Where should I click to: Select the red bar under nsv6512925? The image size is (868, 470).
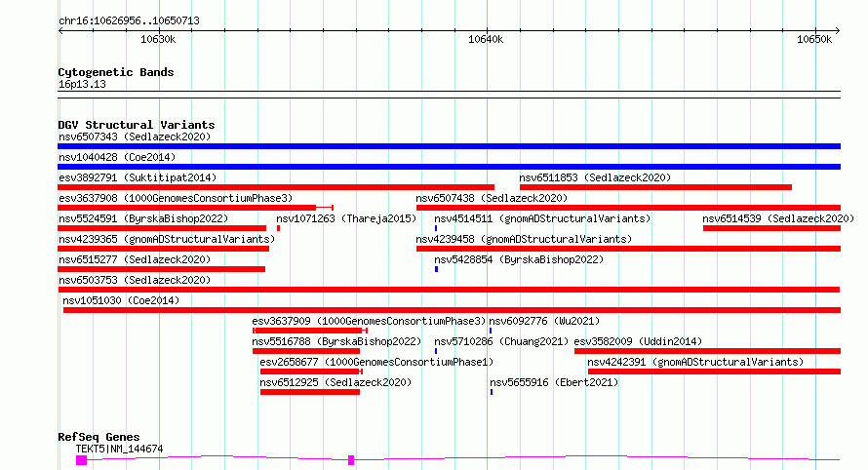pos(310,392)
